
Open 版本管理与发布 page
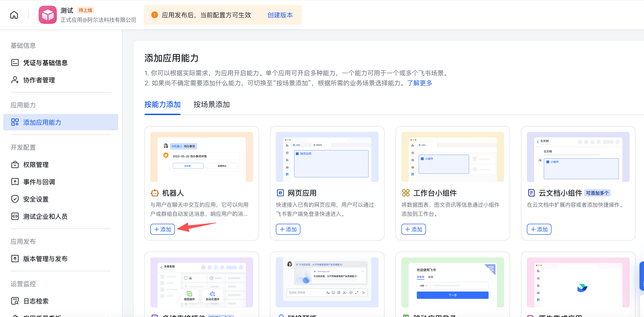pyautogui.click(x=45, y=259)
